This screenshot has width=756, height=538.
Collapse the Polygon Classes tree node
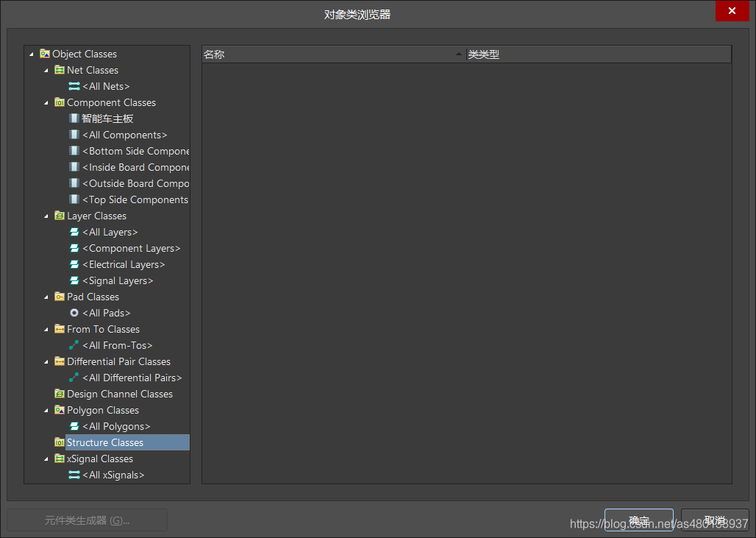pyautogui.click(x=46, y=411)
